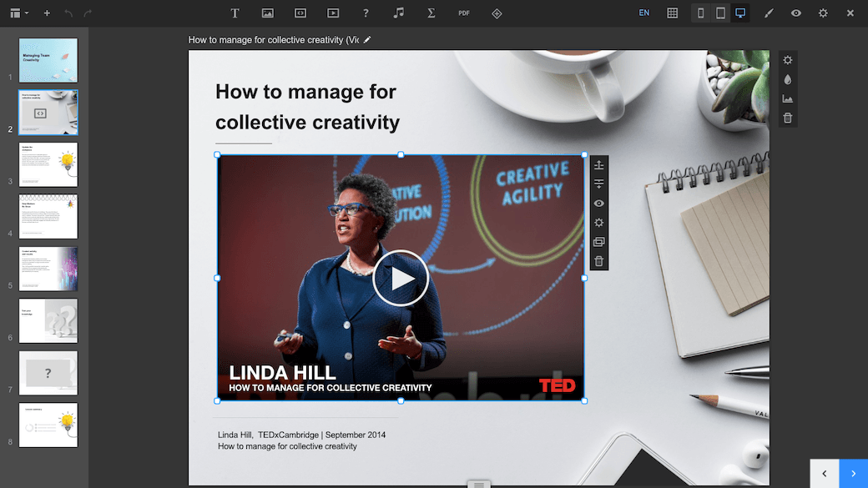Redo the last action
The width and height of the screenshot is (868, 488).
click(88, 13)
